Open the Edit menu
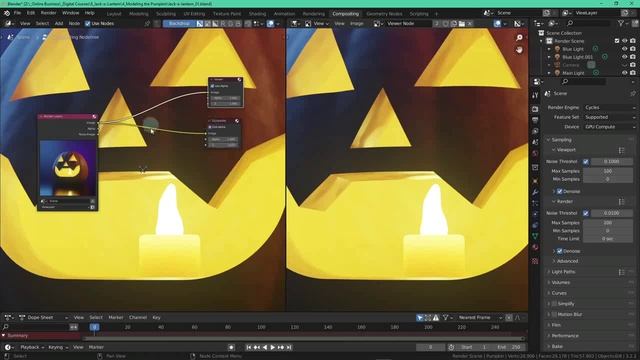Image resolution: width=640 pixels, height=360 pixels. pos(31,13)
